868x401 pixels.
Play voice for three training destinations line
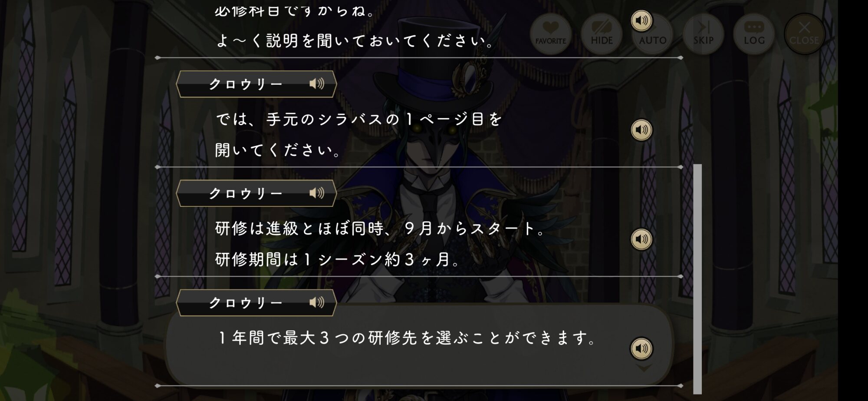point(641,348)
